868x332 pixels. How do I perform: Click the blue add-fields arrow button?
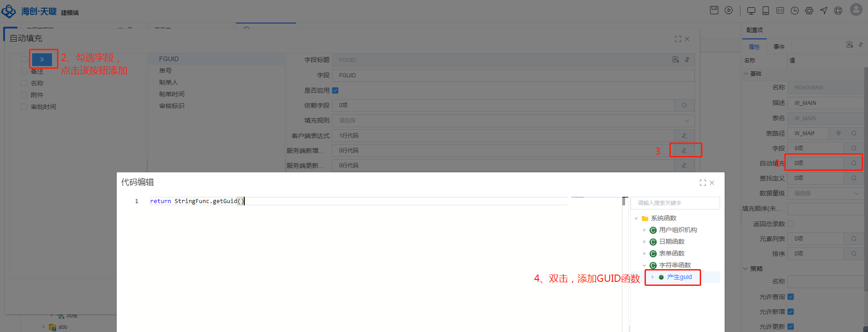click(42, 59)
